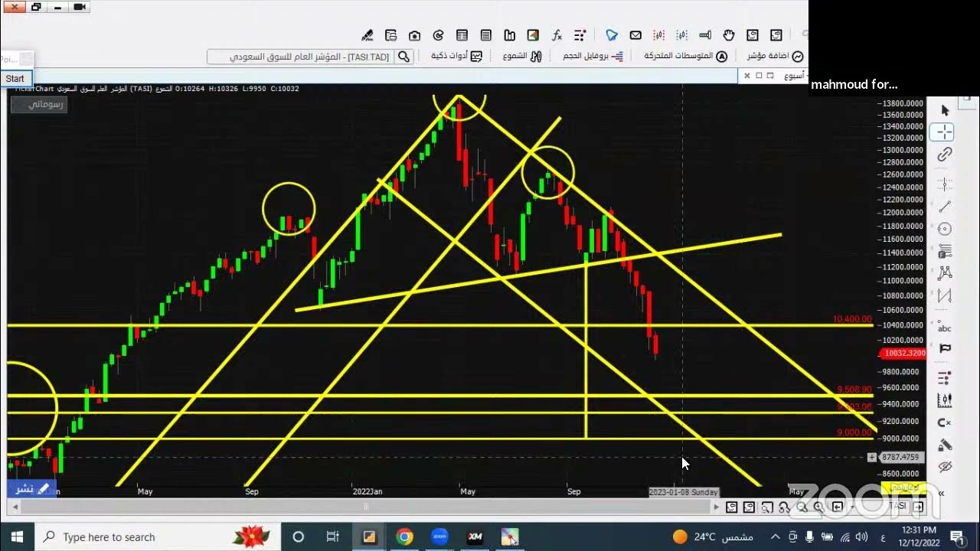980x551 pixels.
Task: Click the pencil edit icon in top toolbar
Action: (367, 35)
